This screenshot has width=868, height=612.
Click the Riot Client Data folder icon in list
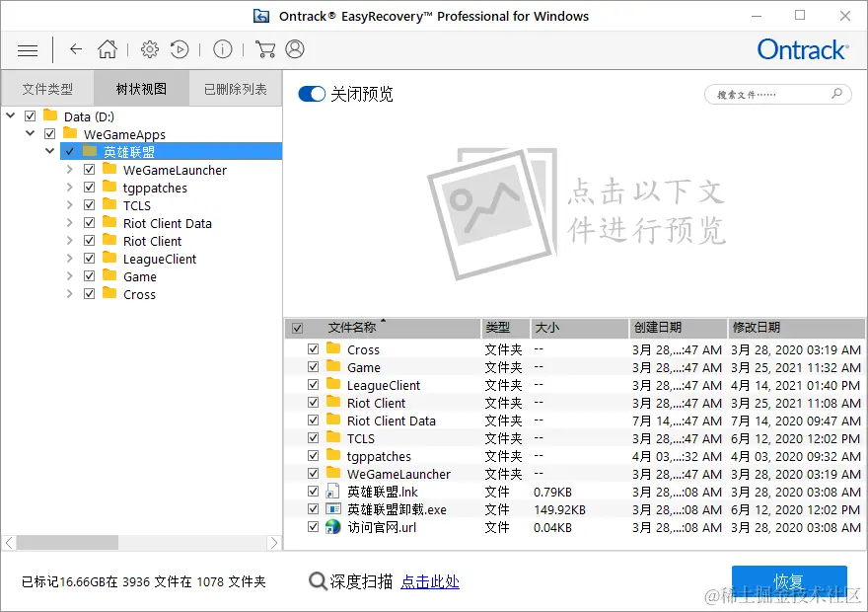click(x=333, y=420)
